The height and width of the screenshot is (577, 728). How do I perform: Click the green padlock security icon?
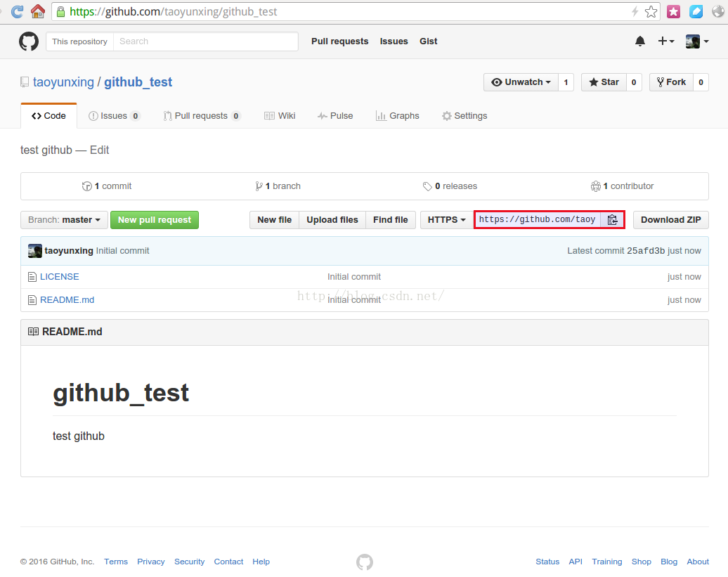pos(61,12)
